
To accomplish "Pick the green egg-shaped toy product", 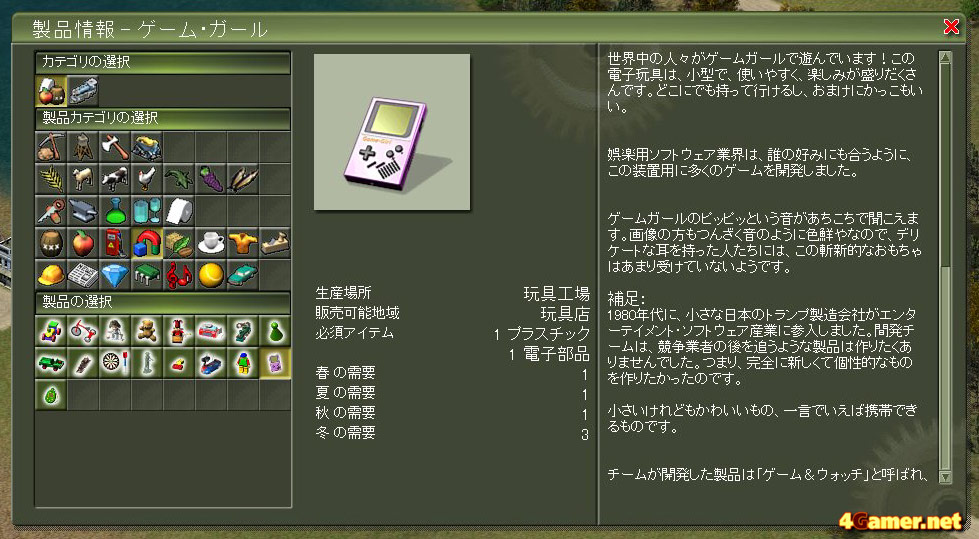I will [x=51, y=396].
